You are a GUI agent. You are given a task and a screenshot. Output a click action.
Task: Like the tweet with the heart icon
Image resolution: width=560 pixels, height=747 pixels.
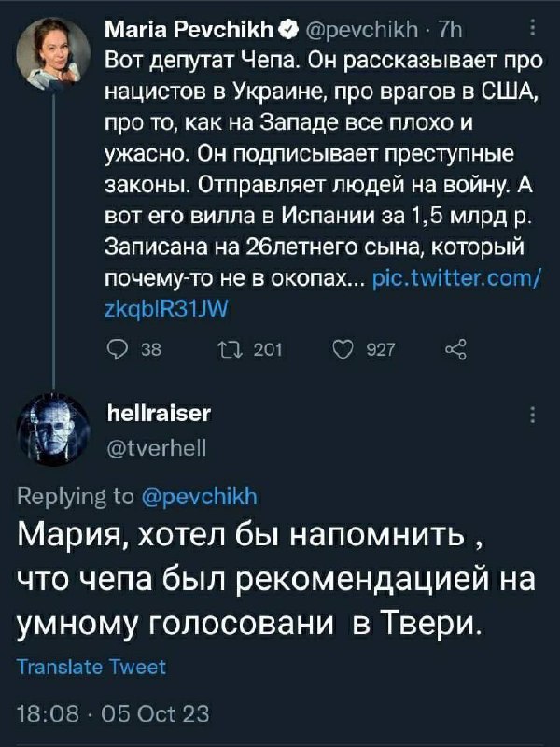[x=342, y=351]
